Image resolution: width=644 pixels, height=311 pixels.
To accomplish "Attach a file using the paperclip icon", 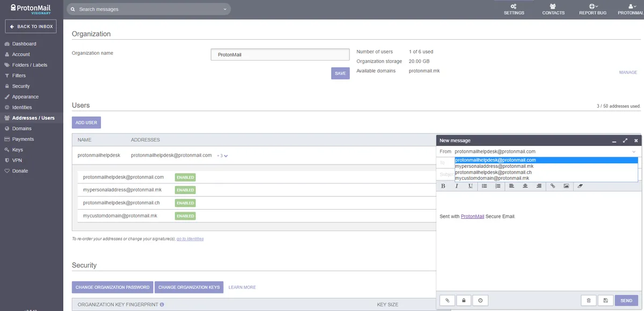I will (x=447, y=301).
